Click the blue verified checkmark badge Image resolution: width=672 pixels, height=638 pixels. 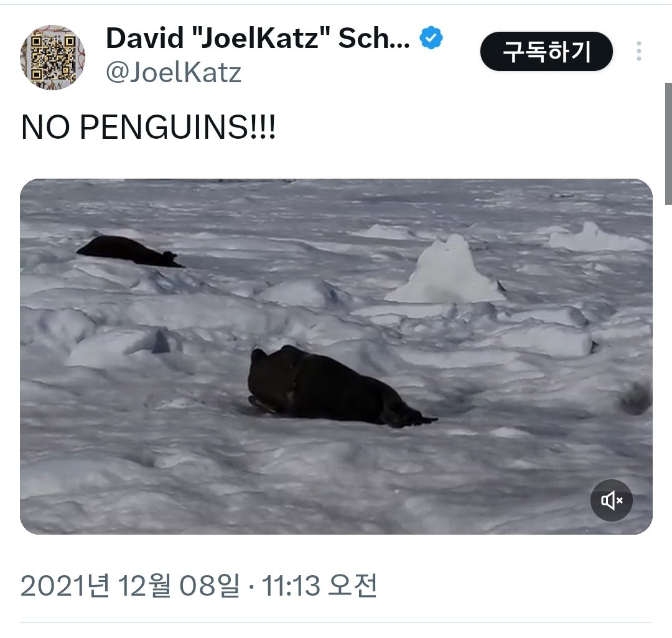431,38
